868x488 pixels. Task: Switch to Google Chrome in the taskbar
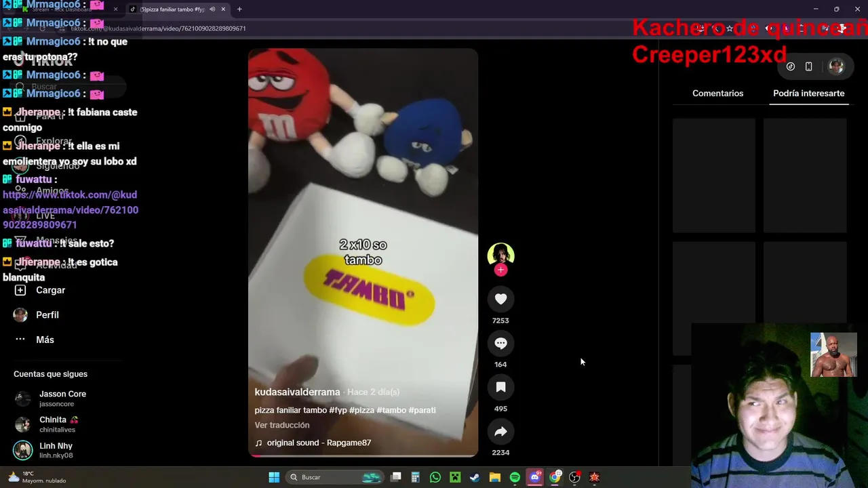555,477
